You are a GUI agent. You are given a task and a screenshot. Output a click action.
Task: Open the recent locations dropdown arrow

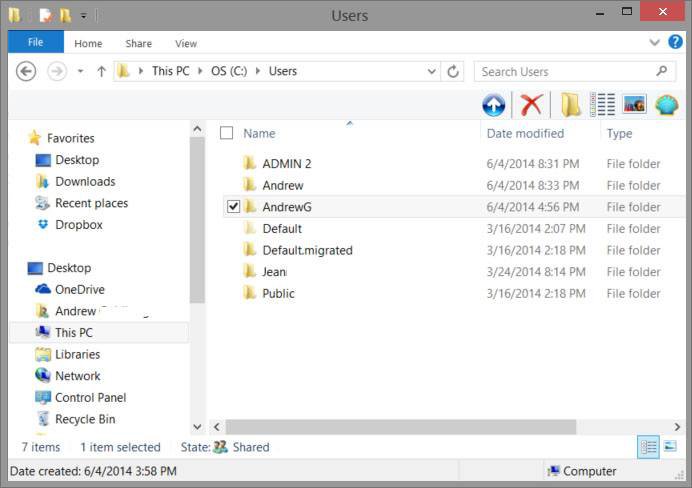(x=79, y=72)
